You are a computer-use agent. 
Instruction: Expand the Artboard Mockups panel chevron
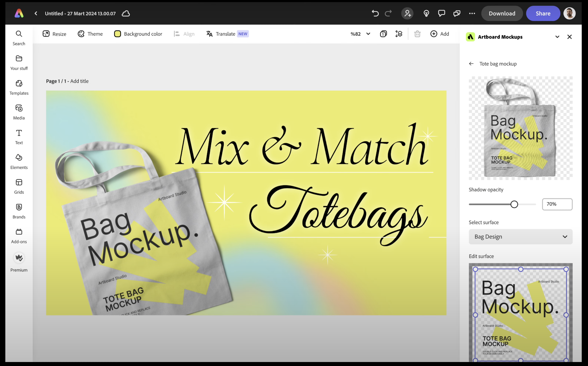tap(557, 37)
